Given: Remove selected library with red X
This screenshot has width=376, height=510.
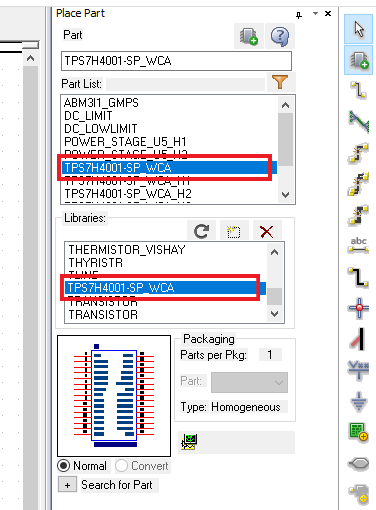Looking at the screenshot, I should [x=267, y=231].
